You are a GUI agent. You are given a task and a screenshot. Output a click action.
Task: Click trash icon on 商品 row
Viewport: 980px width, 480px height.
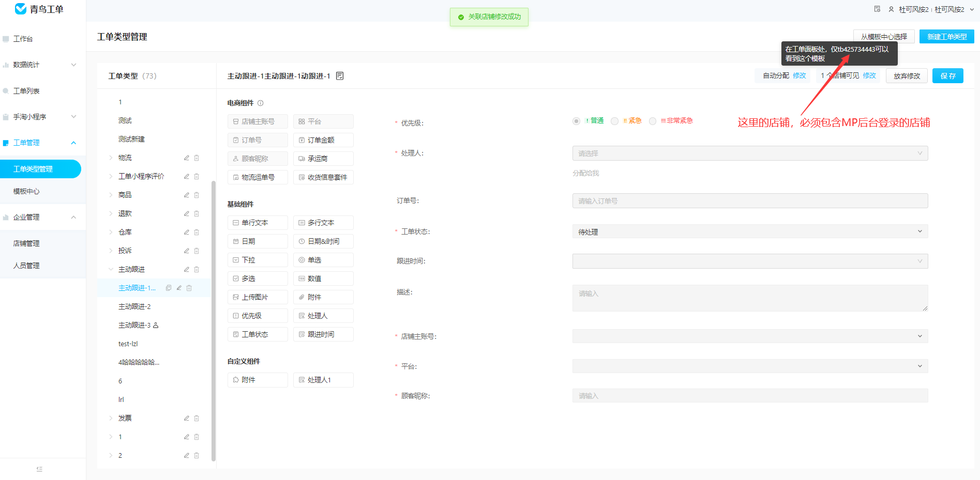coord(197,195)
